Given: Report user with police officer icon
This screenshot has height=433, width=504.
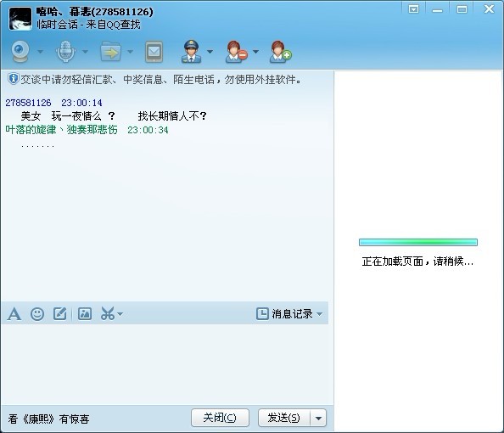Looking at the screenshot, I should click(x=191, y=52).
